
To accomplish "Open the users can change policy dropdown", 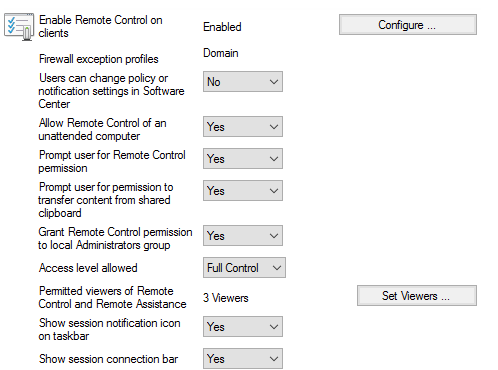I will tap(243, 81).
